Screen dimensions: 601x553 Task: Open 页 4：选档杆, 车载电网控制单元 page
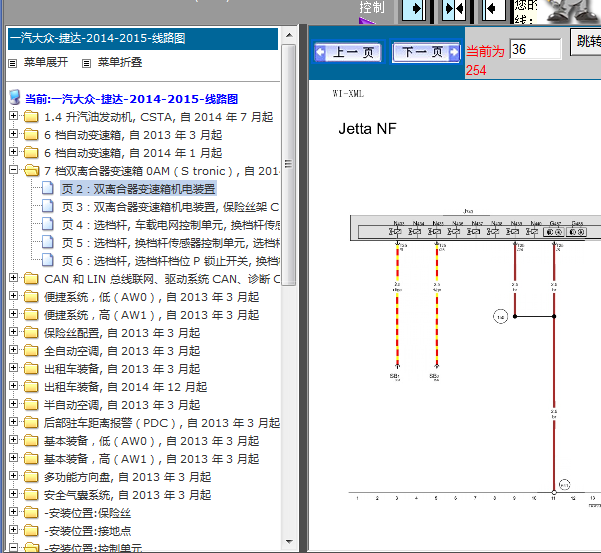coord(170,225)
